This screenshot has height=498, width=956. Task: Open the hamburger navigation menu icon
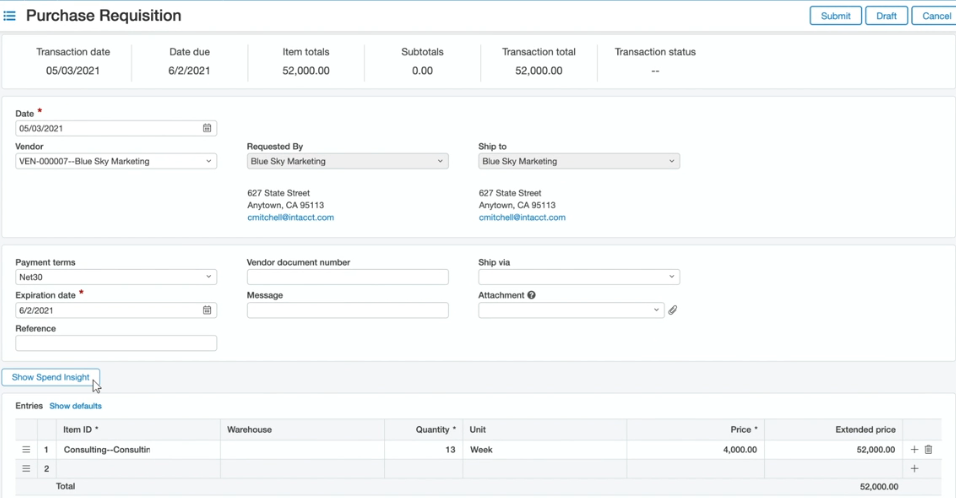coord(10,16)
